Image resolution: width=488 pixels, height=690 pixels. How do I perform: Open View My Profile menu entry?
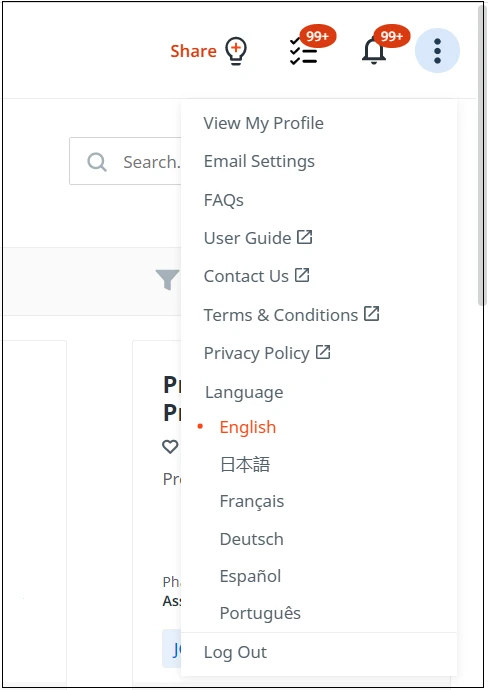click(264, 123)
